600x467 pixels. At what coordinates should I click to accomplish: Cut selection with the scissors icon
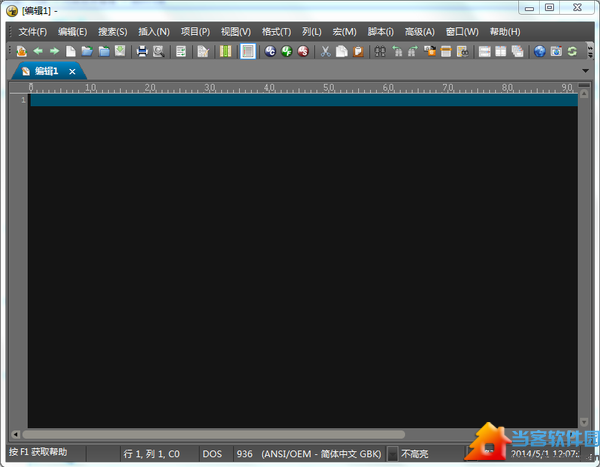click(326, 51)
